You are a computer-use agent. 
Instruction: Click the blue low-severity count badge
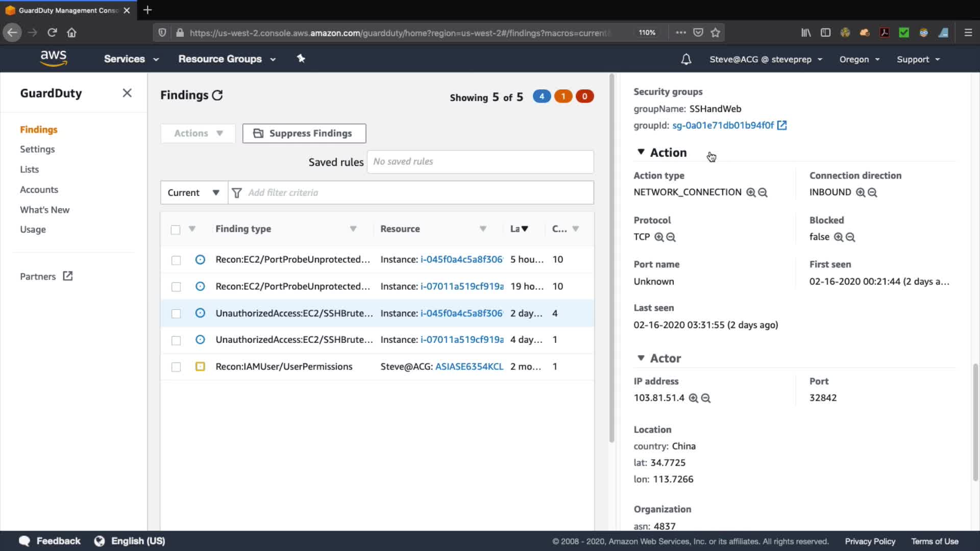pos(542,96)
